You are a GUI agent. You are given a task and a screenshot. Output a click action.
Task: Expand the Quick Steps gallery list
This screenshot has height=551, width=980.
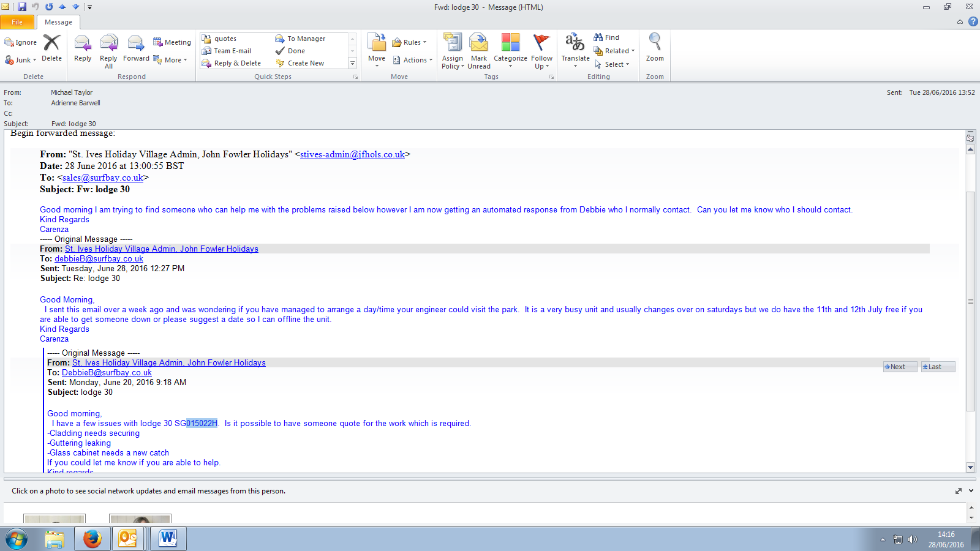click(352, 63)
